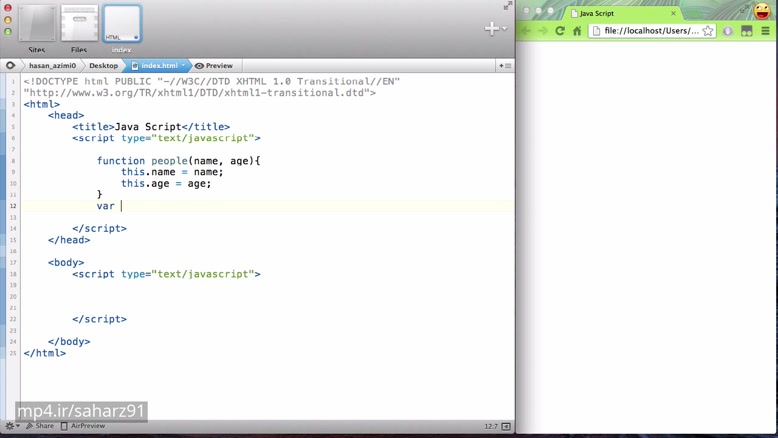The height and width of the screenshot is (438, 778).
Task: Bookmark the page with the star icon
Action: [708, 31]
